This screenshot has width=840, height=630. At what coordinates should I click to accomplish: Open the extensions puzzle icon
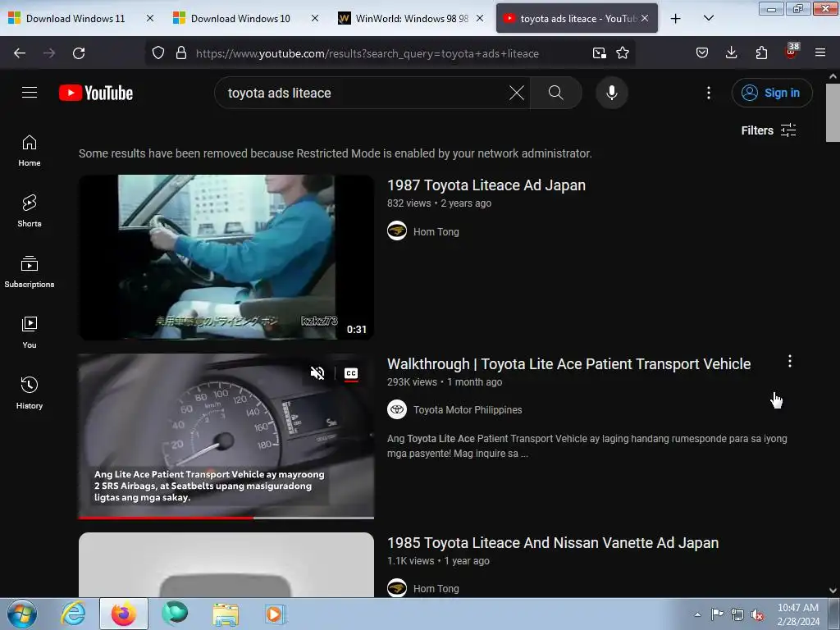[761, 53]
